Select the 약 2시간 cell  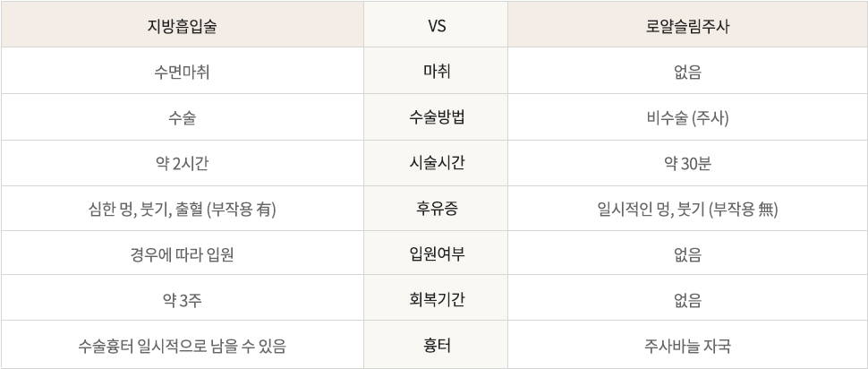[182, 164]
